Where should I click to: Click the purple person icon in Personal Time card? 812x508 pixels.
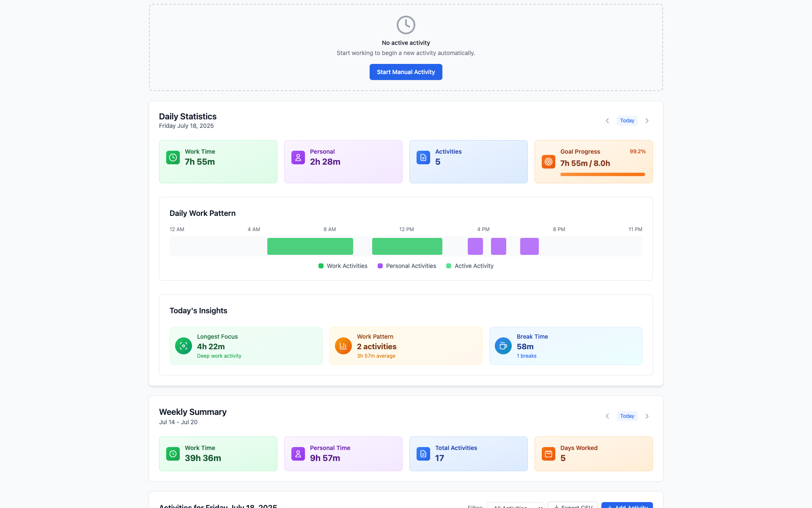pyautogui.click(x=298, y=454)
